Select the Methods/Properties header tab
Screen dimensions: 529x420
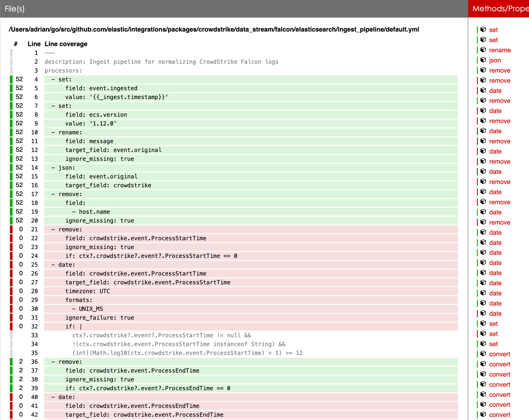(x=500, y=9)
